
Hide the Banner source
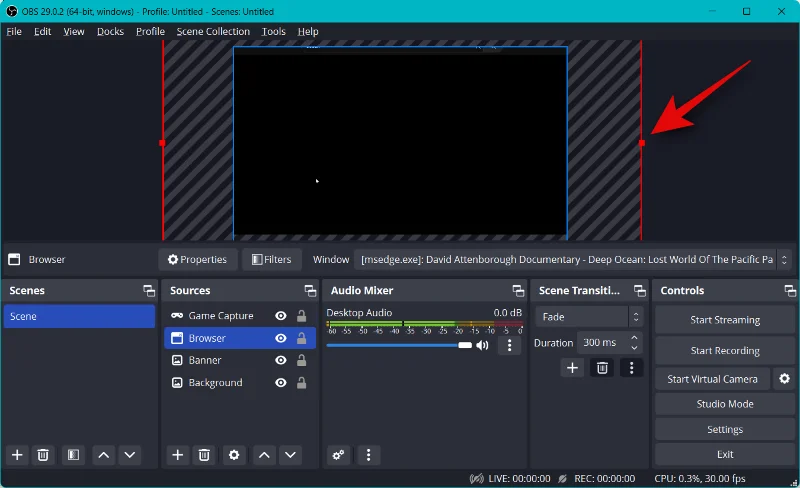[281, 360]
